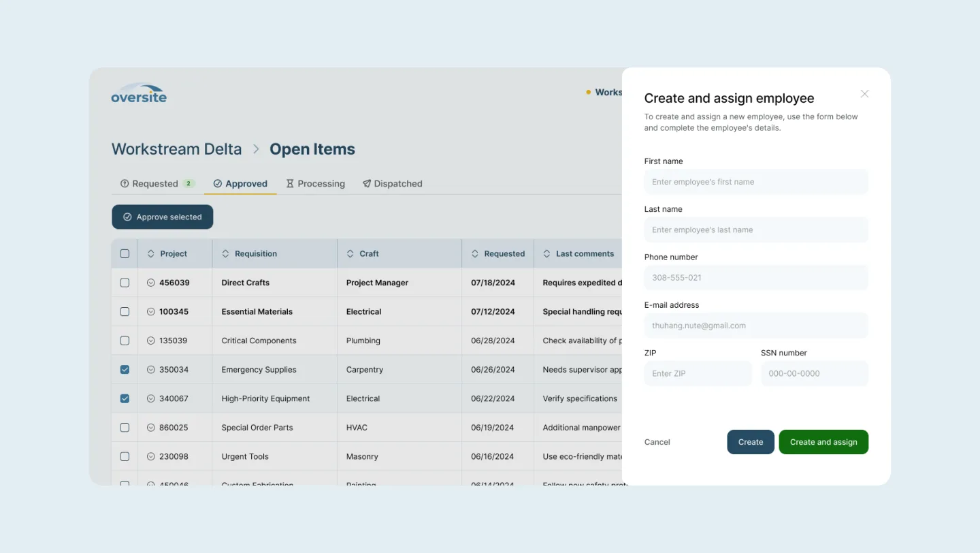Click the Verify specifications comment
The image size is (980, 553).
coord(580,398)
